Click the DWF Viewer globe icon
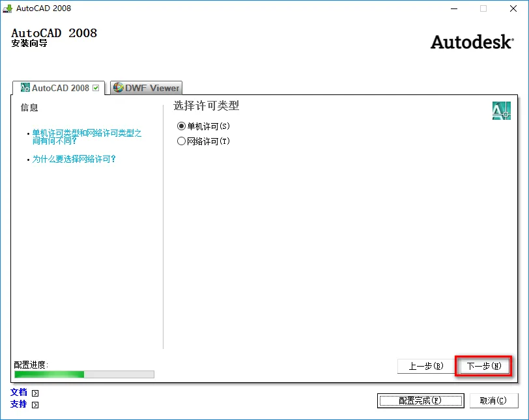 click(118, 88)
